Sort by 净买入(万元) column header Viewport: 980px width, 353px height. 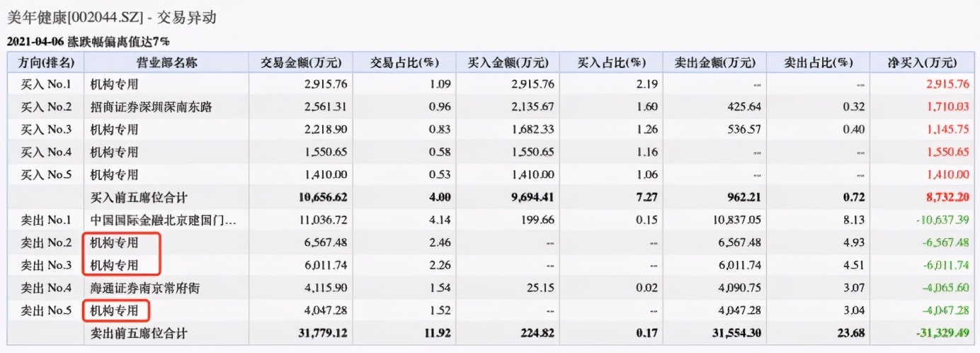click(925, 62)
